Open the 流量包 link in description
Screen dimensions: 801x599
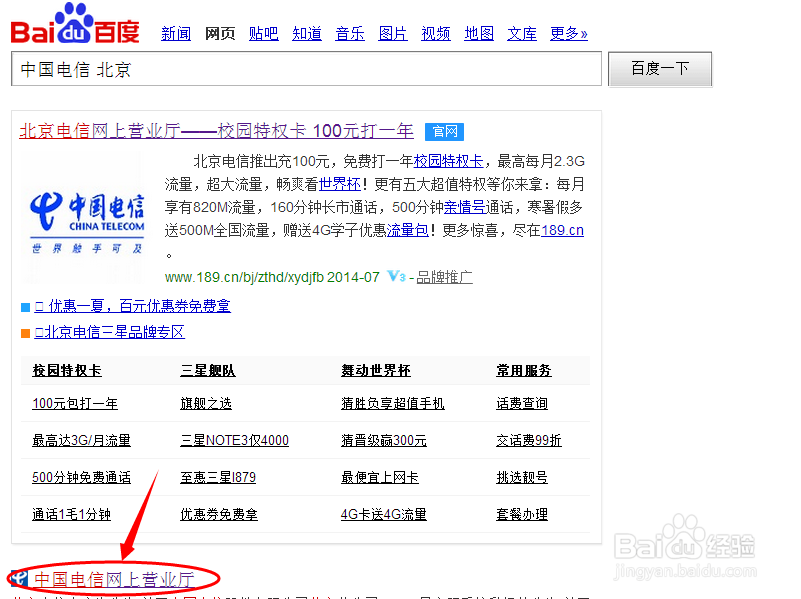point(408,230)
